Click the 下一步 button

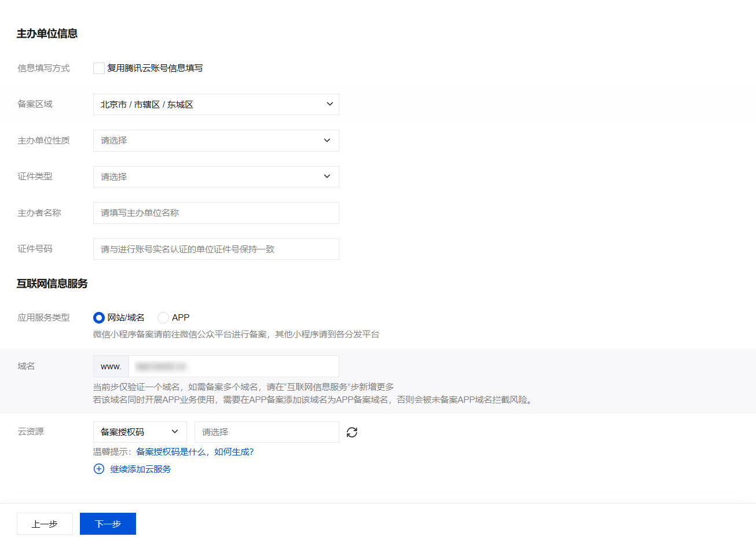click(x=108, y=524)
